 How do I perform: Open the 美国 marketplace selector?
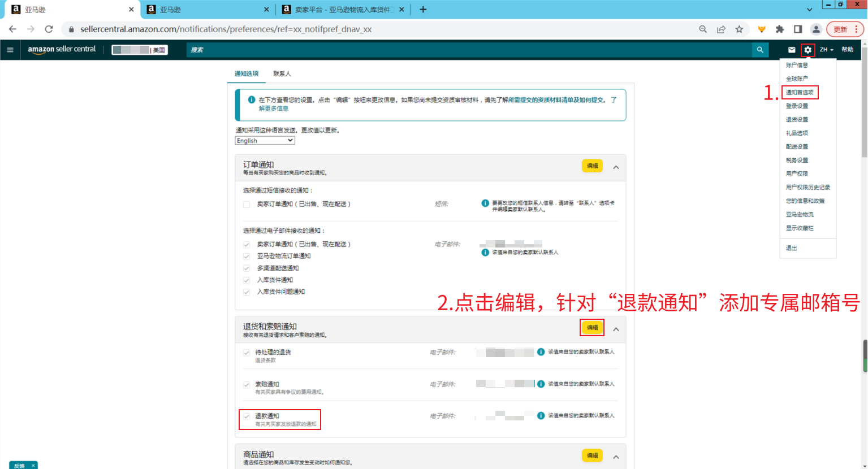140,50
